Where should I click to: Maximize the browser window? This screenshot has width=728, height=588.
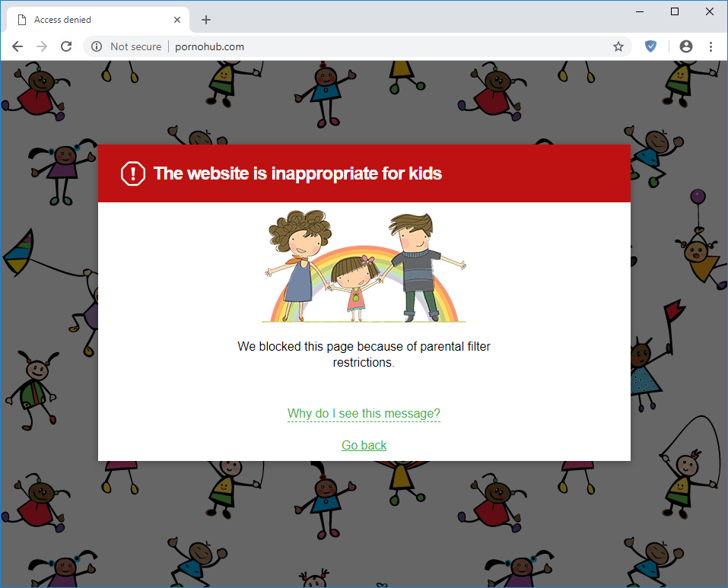[675, 11]
